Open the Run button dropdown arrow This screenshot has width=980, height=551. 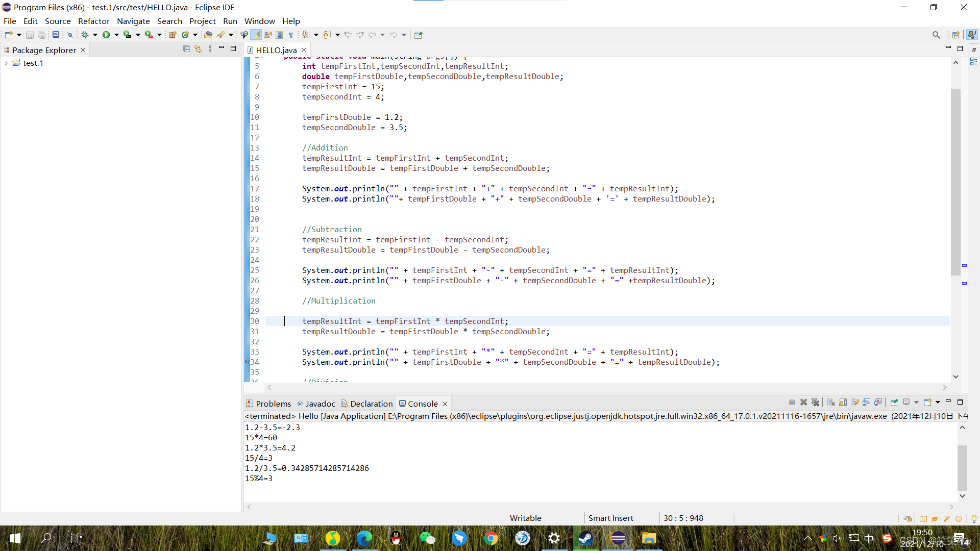[116, 35]
